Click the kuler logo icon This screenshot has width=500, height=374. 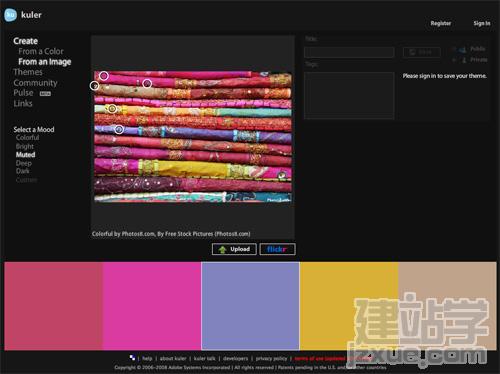[10, 15]
